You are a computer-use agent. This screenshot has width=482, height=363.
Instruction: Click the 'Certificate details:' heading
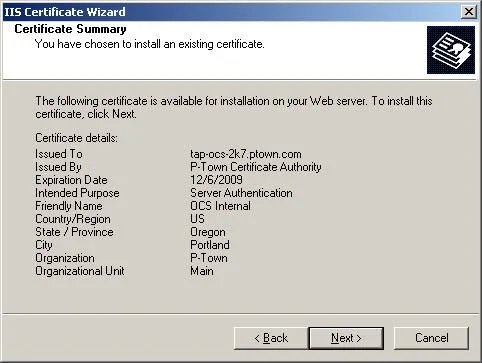(76, 138)
